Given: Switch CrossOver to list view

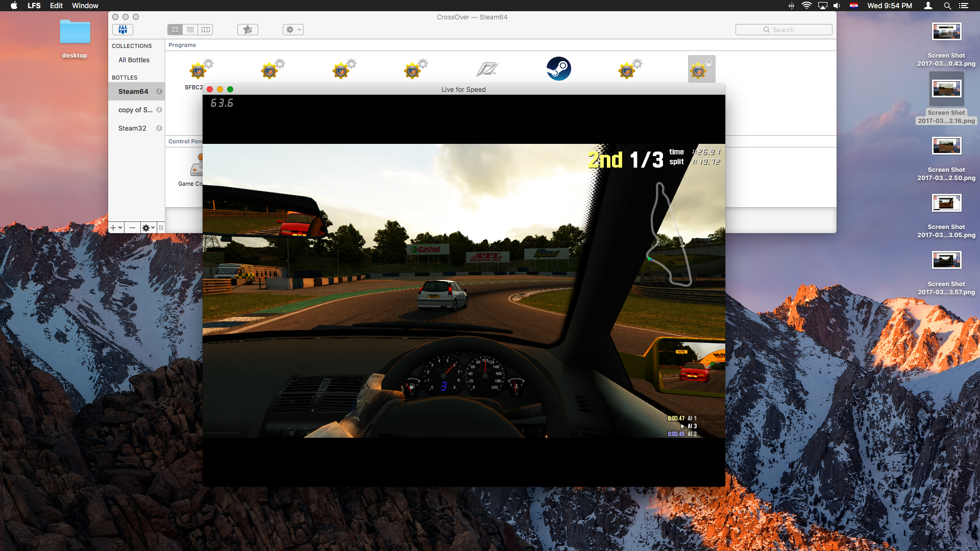Looking at the screenshot, I should coord(190,30).
